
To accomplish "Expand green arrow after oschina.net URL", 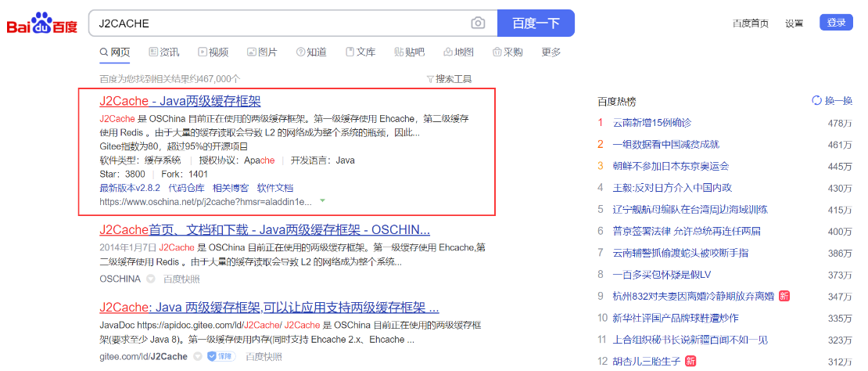I will coord(321,200).
